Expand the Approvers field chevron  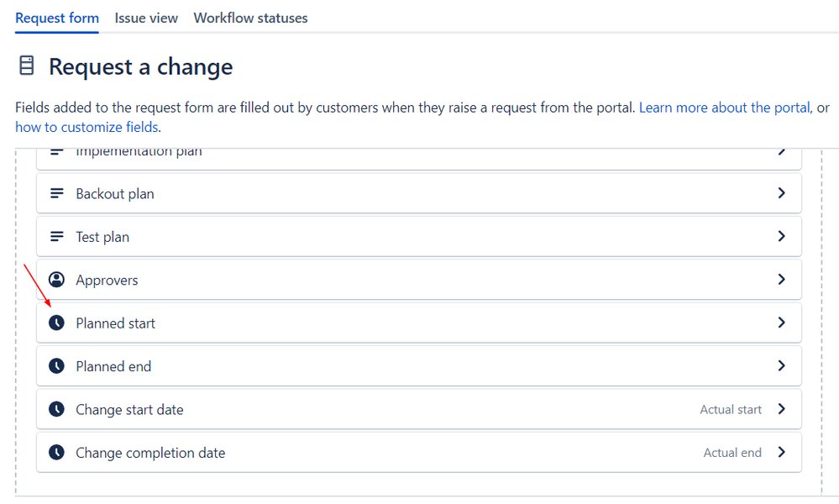coord(782,279)
